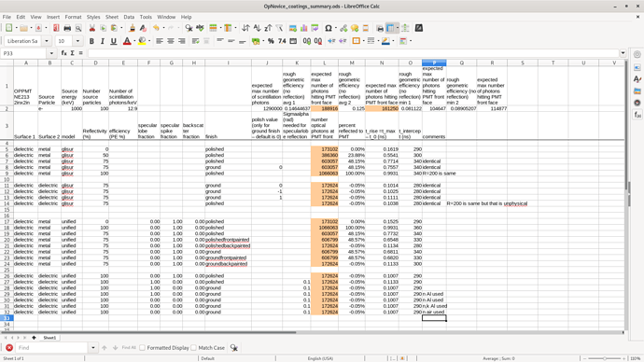Click the Print icon

pos(67,28)
